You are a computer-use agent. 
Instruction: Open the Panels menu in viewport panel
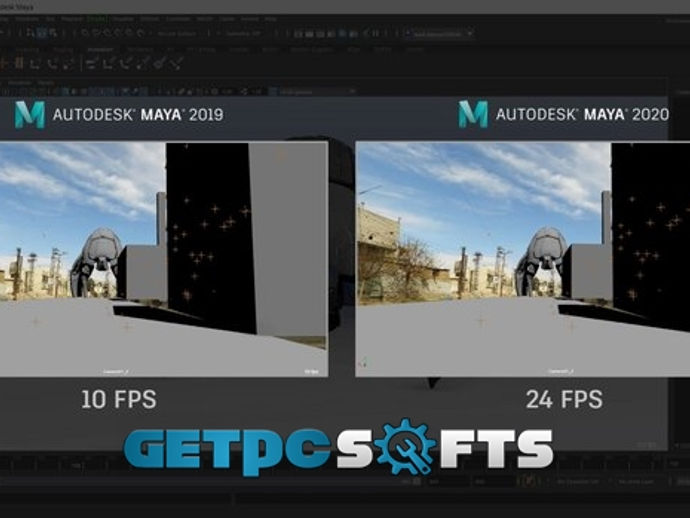tap(46, 83)
